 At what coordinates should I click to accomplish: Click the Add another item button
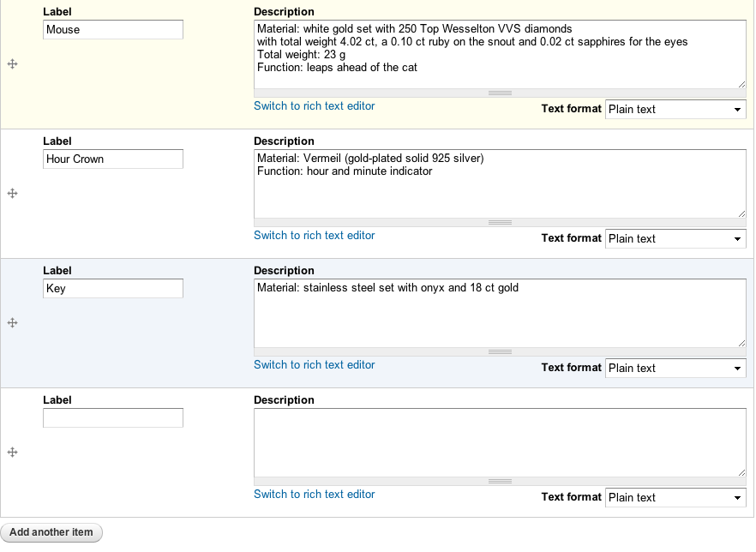pos(51,532)
